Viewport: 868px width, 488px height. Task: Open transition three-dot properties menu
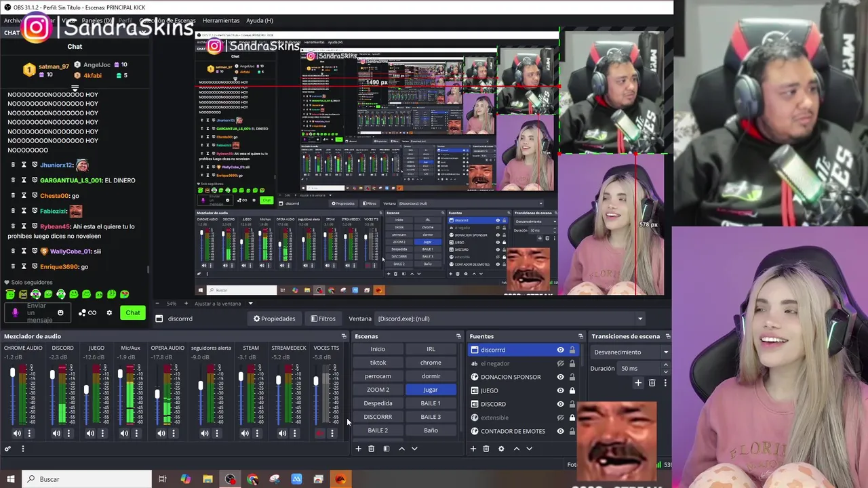click(x=665, y=383)
